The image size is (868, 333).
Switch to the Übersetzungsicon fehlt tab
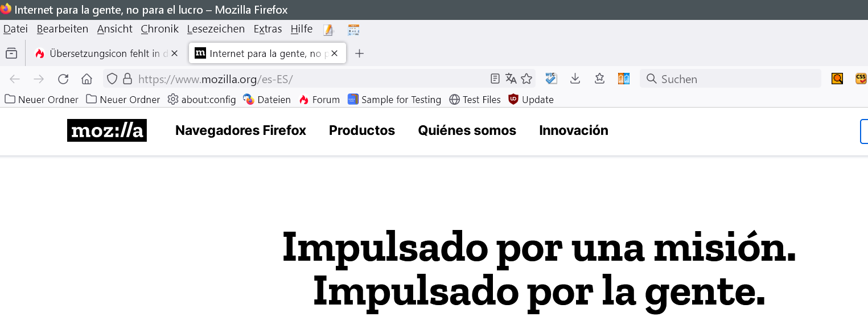click(102, 54)
